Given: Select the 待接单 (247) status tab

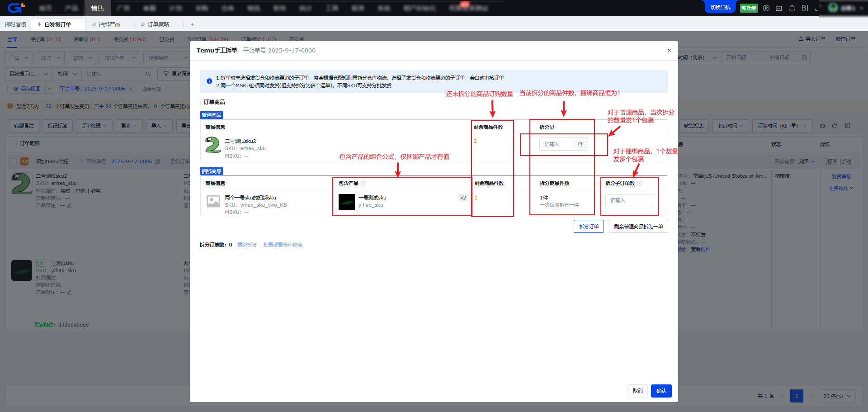Looking at the screenshot, I should [45, 39].
